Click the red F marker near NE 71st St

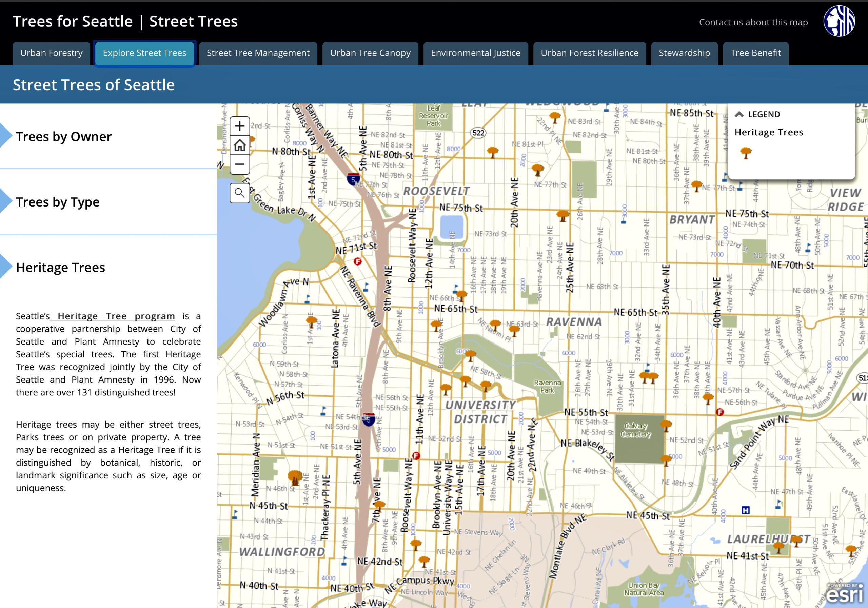tap(358, 261)
